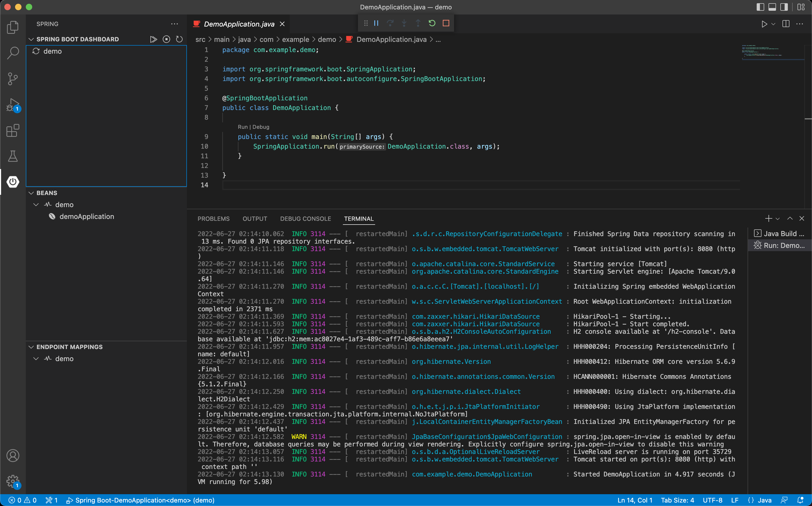Select the Terminal tab
812x506 pixels.
tap(359, 219)
